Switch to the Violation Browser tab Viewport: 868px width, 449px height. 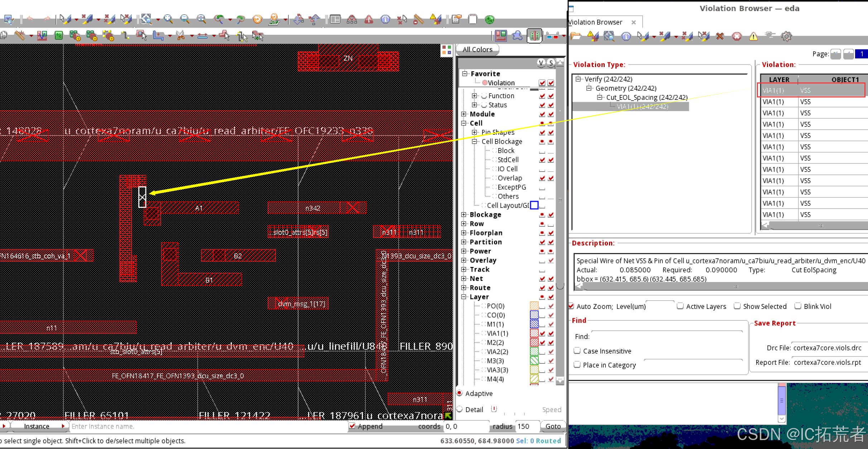595,22
